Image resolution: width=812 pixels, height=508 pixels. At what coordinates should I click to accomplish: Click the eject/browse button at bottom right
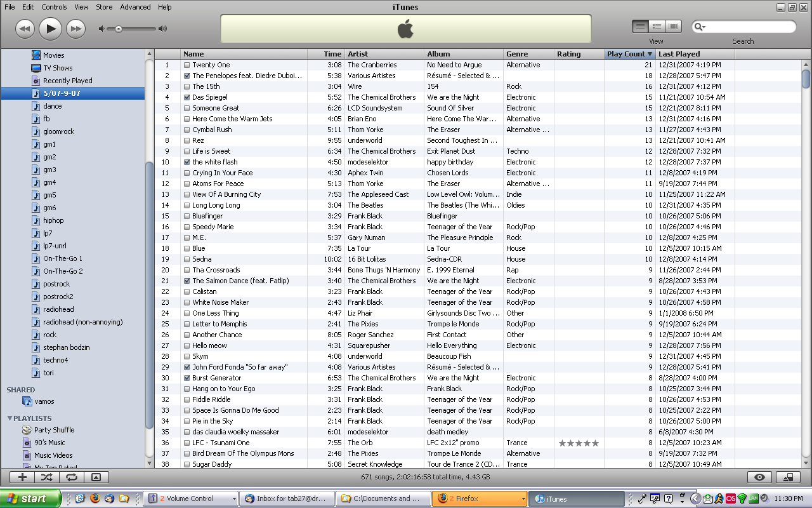pyautogui.click(x=788, y=478)
